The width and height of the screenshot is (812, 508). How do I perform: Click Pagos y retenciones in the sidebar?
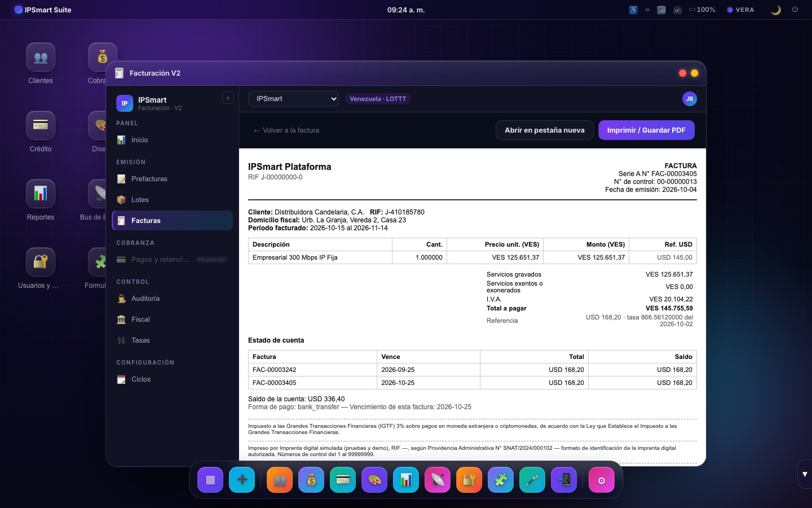click(x=173, y=260)
